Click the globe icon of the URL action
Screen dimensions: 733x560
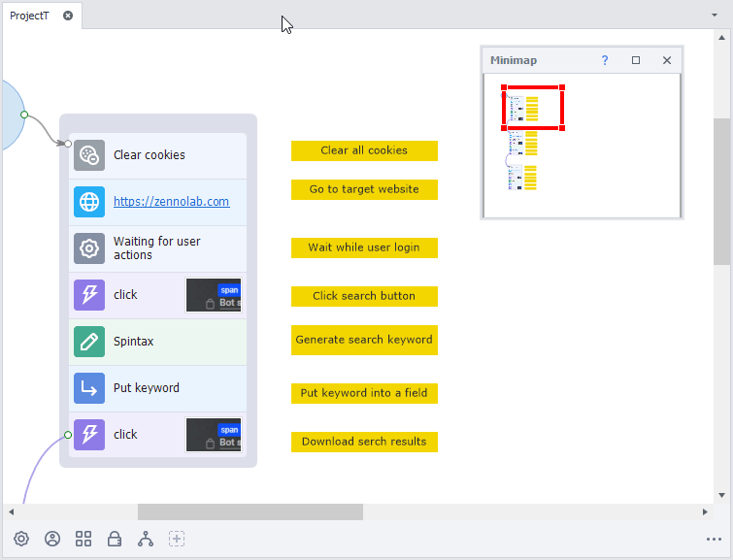(89, 202)
